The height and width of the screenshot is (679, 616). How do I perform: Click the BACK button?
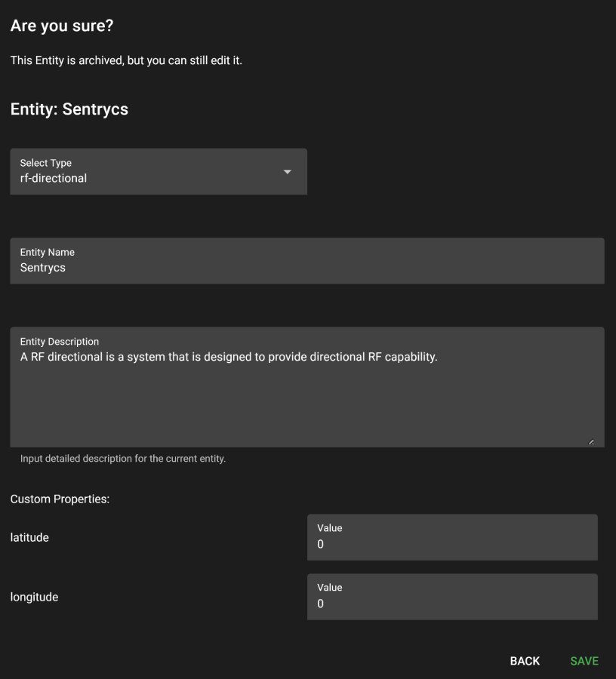click(525, 661)
